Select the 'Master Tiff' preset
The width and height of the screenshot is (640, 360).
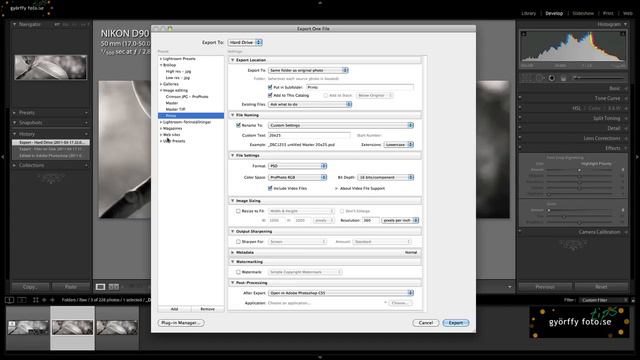pos(175,109)
